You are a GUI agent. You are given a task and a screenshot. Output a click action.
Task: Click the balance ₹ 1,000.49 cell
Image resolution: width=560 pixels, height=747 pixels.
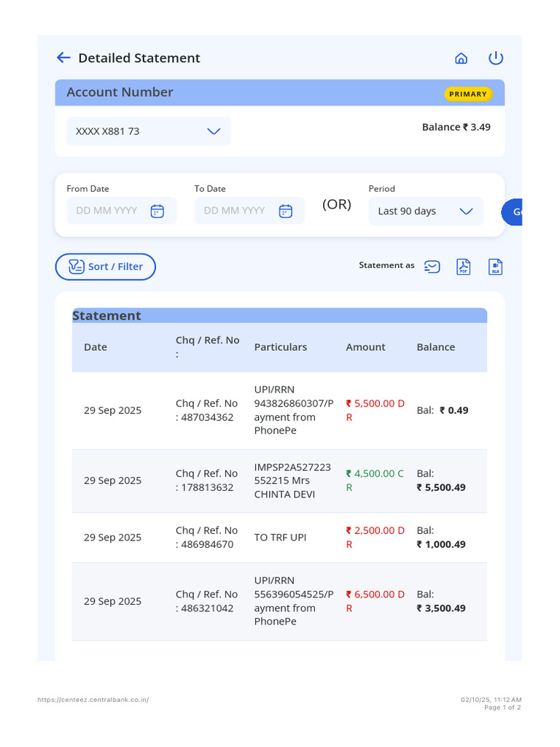441,537
